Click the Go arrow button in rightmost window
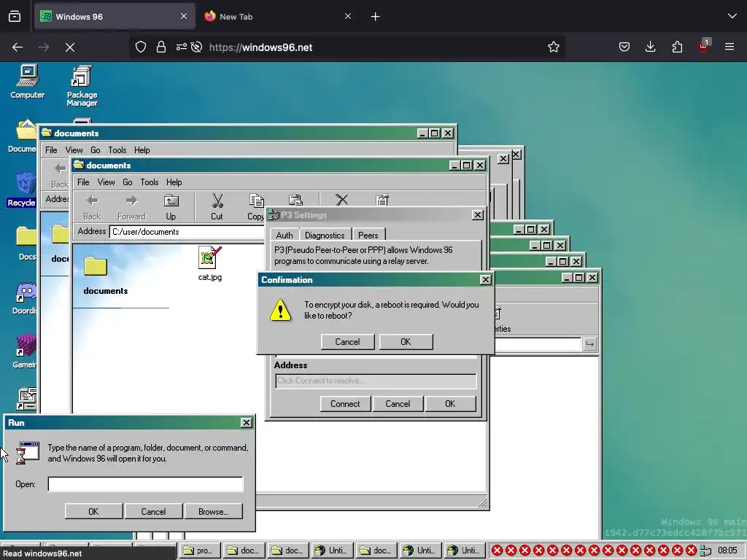Viewport: 747px width, 560px height. [589, 343]
